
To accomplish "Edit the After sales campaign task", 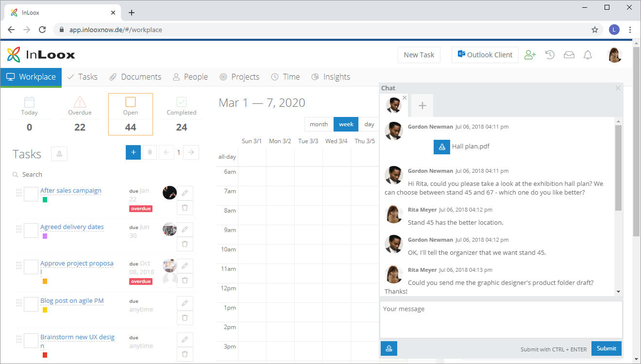I will [x=185, y=193].
